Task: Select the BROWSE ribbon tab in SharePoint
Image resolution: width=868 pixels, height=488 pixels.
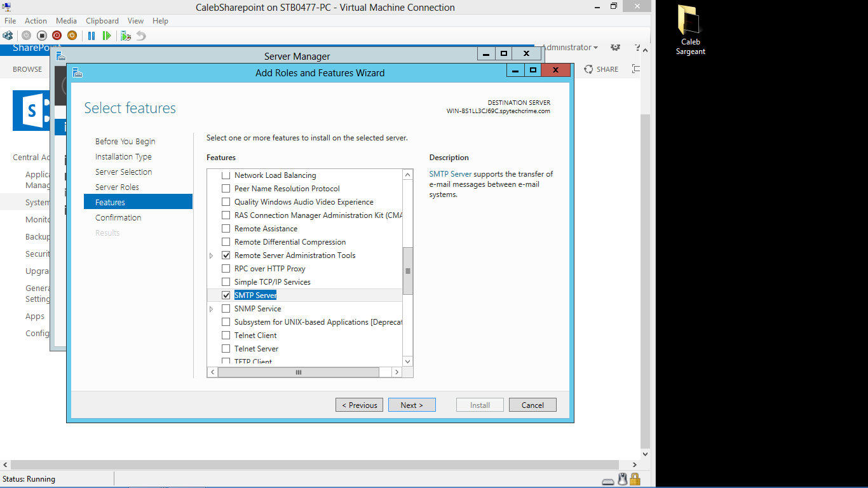Action: coord(27,69)
